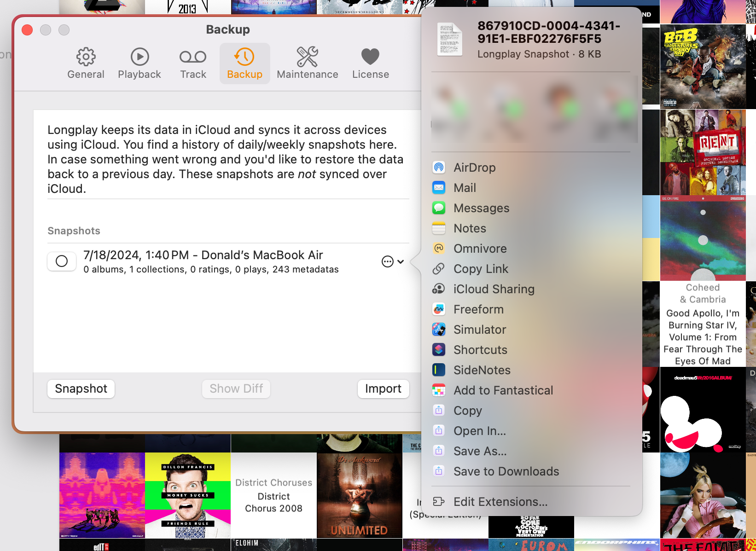Open the Be On Fire album cover

[x=703, y=238]
